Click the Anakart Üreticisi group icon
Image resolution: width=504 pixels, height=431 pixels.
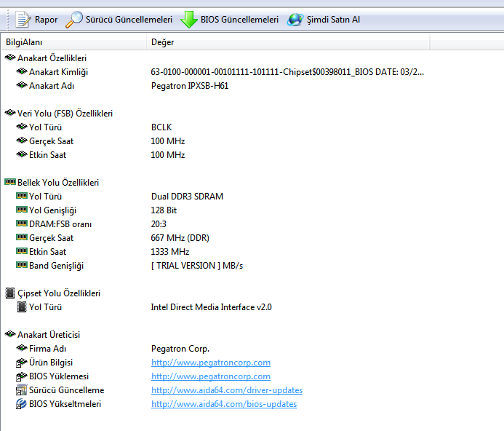(10, 334)
